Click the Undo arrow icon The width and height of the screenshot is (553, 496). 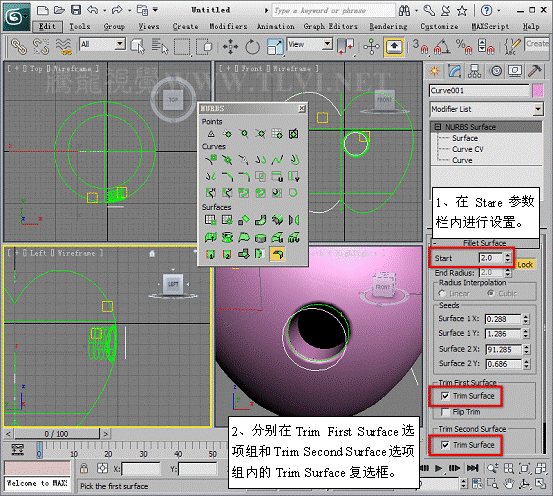tap(92, 10)
